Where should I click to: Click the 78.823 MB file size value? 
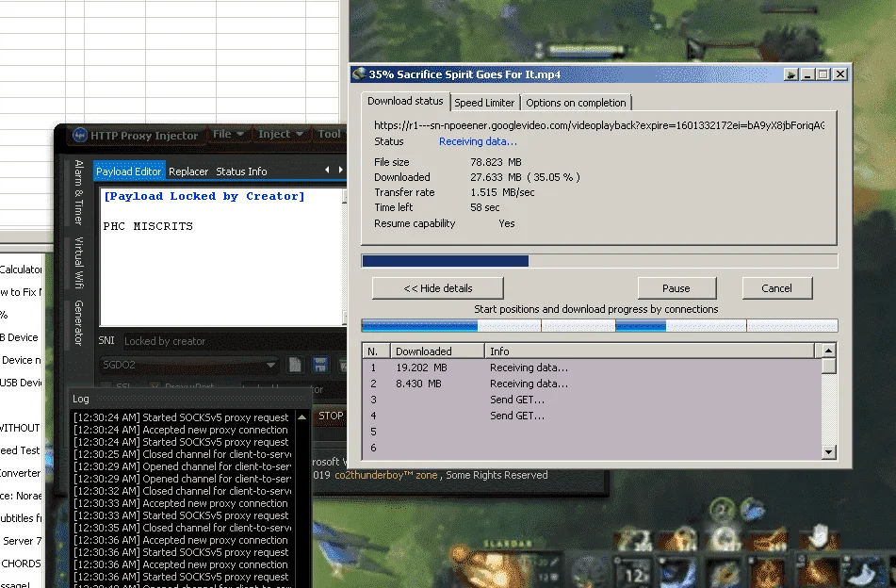pos(496,162)
